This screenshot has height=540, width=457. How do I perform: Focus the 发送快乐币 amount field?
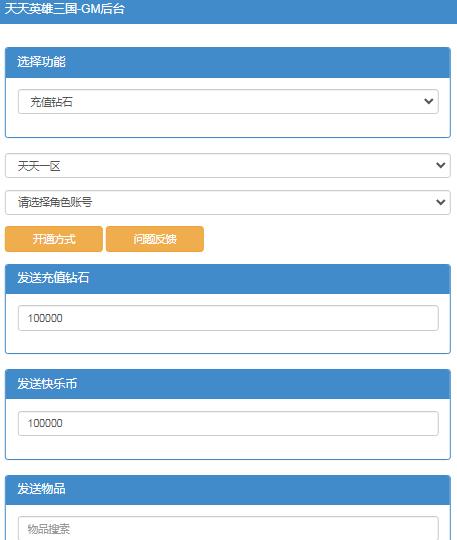pos(228,423)
